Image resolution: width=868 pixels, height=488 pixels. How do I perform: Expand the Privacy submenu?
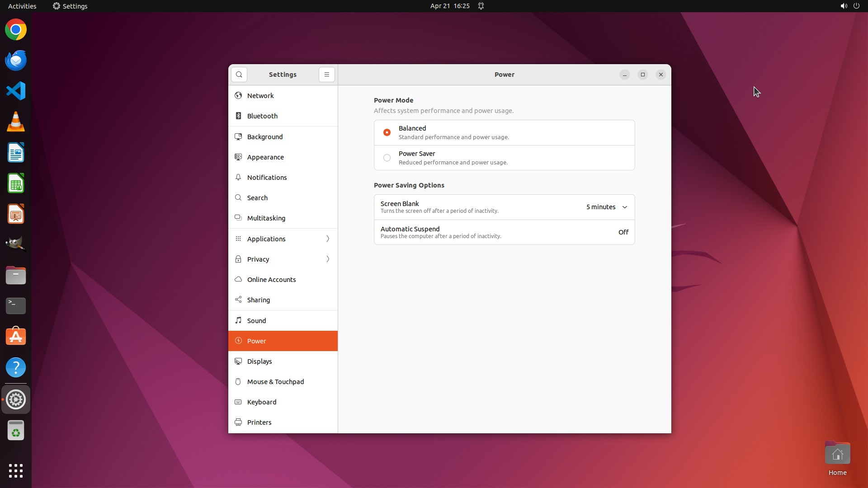click(x=283, y=259)
